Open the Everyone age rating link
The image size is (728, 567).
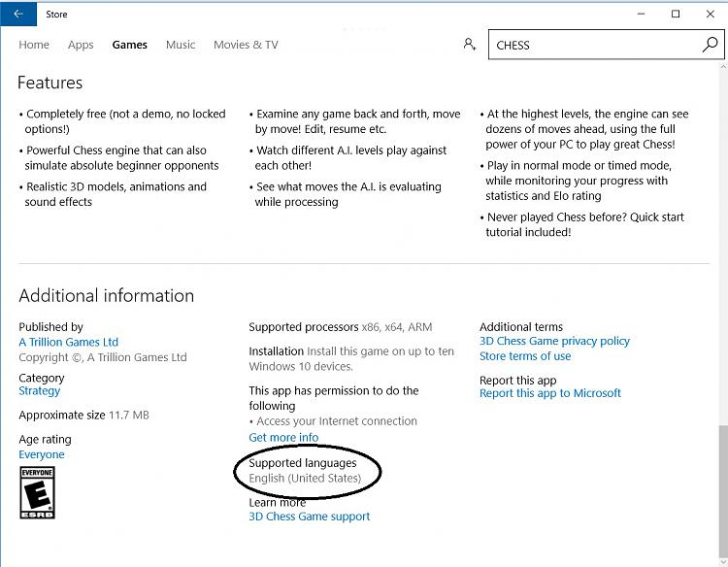pyautogui.click(x=42, y=454)
